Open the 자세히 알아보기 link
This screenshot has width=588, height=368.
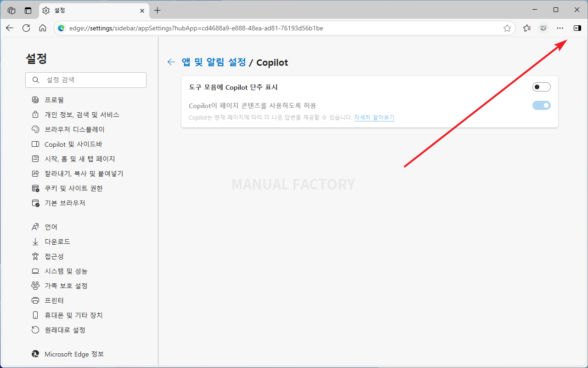(x=374, y=117)
